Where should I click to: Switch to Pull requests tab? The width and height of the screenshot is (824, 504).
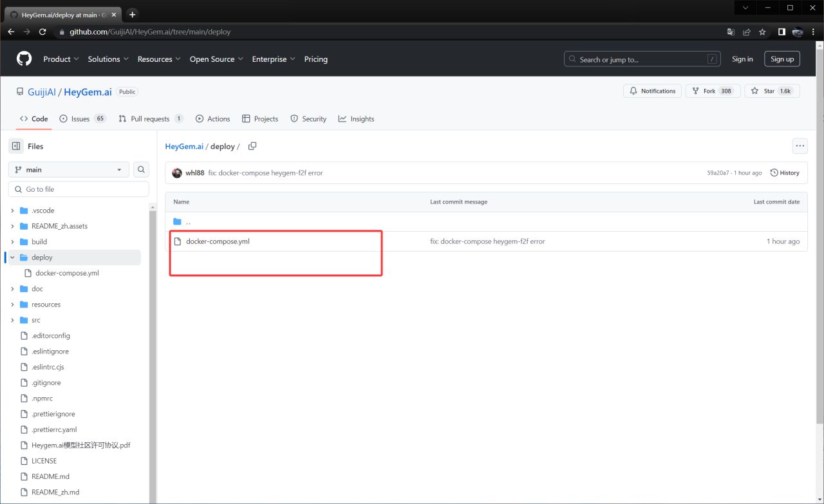[151, 118]
